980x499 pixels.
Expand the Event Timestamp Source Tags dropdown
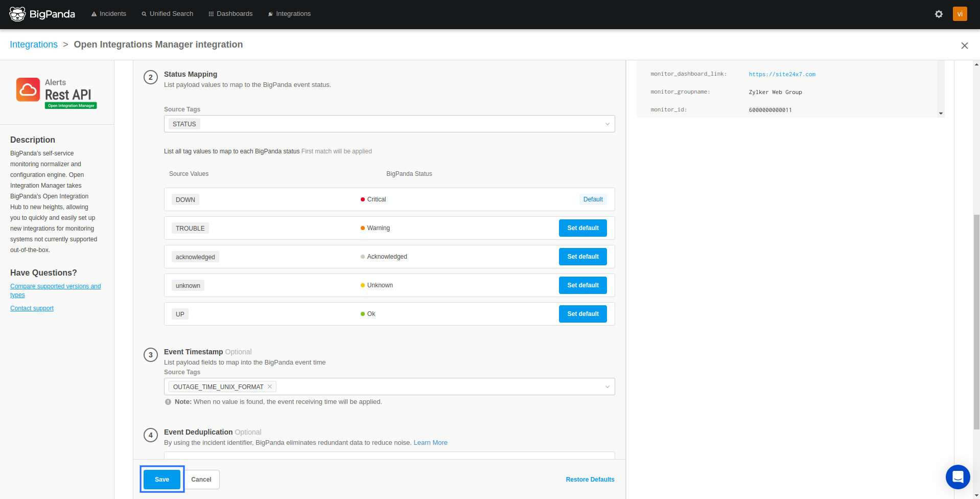(x=606, y=387)
